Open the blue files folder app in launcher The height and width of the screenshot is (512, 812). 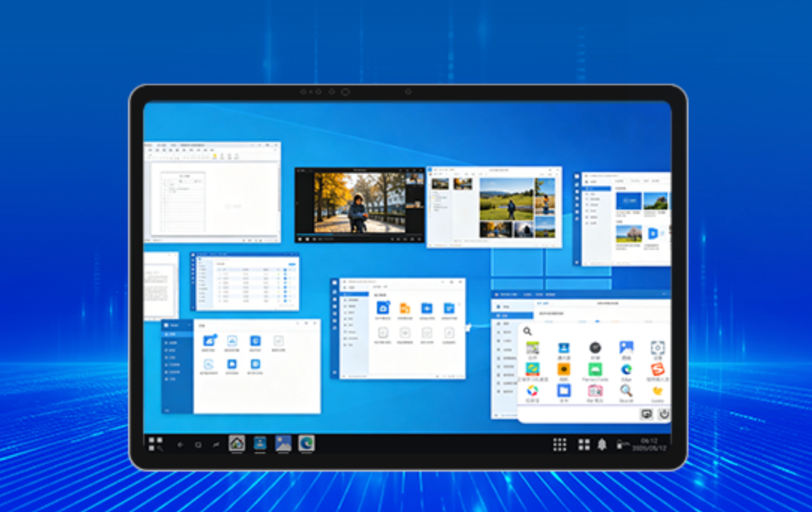click(x=563, y=391)
